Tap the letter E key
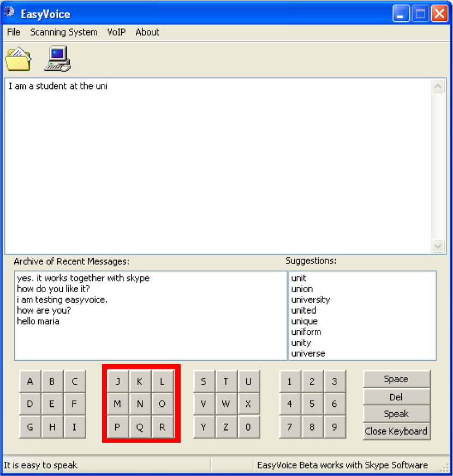The height and width of the screenshot is (476, 453). [x=52, y=404]
